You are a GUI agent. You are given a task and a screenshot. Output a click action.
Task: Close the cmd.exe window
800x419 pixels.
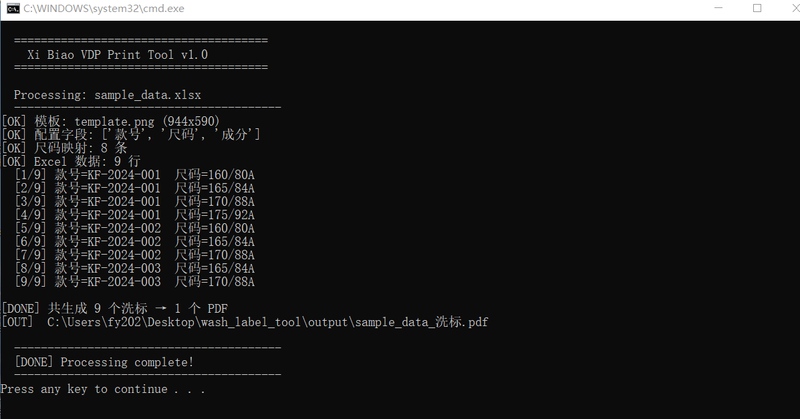tap(795, 8)
